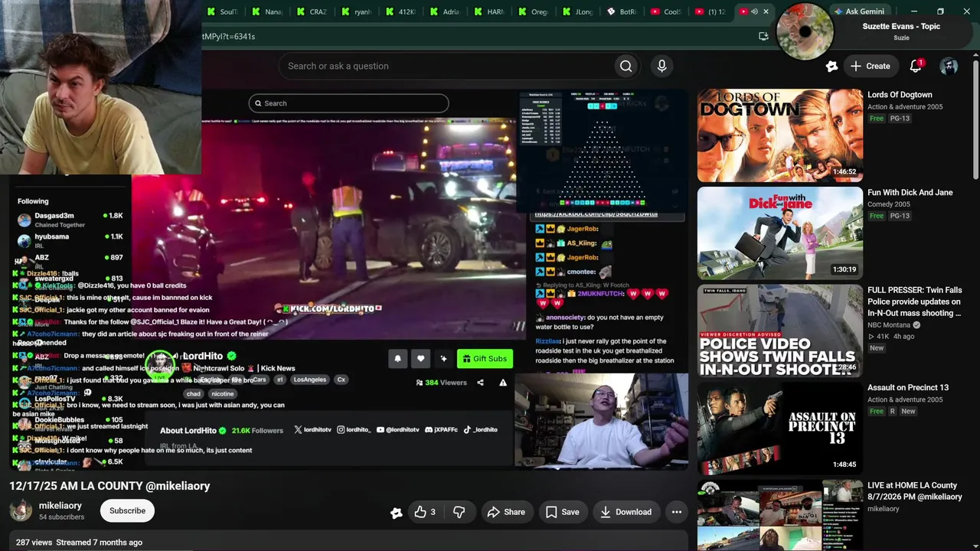The image size is (980, 551).
Task: Click the install icon in the address bar
Action: click(763, 36)
